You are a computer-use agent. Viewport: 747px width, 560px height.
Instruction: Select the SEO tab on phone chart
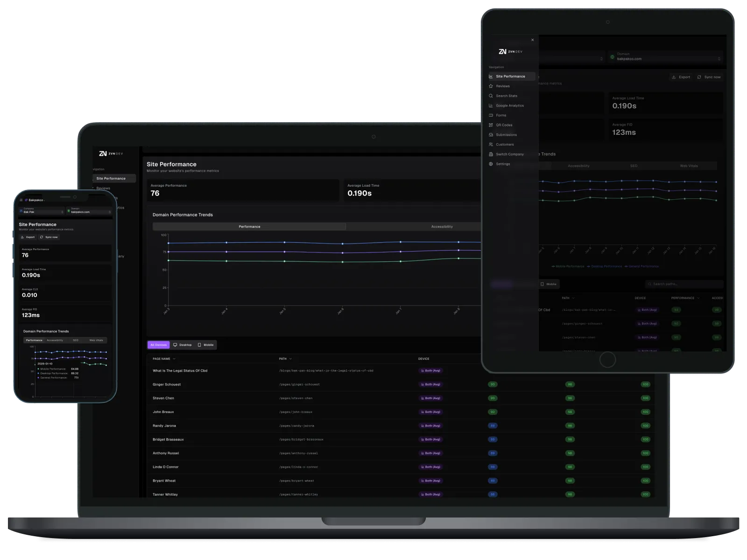[76, 340]
